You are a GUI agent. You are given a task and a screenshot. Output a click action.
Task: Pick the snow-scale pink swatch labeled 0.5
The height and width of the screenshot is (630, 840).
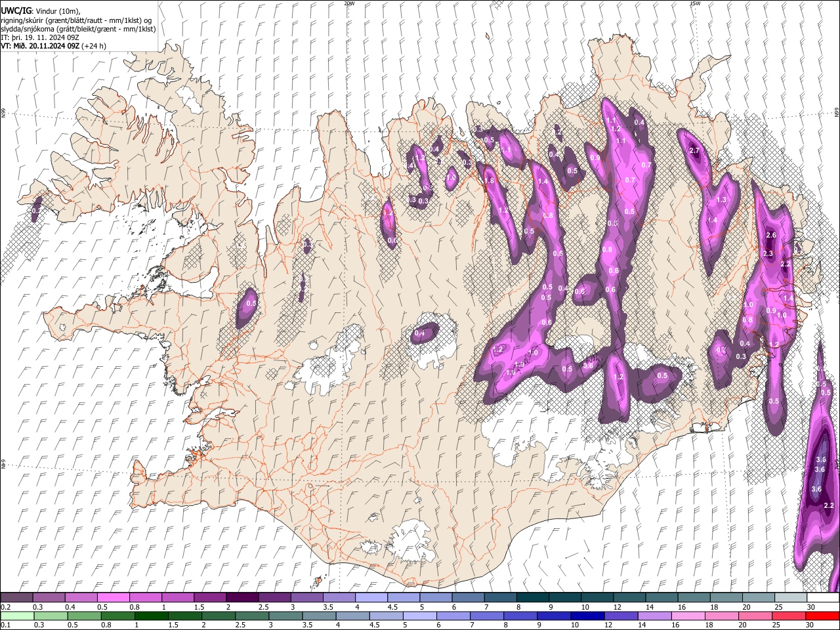click(113, 598)
